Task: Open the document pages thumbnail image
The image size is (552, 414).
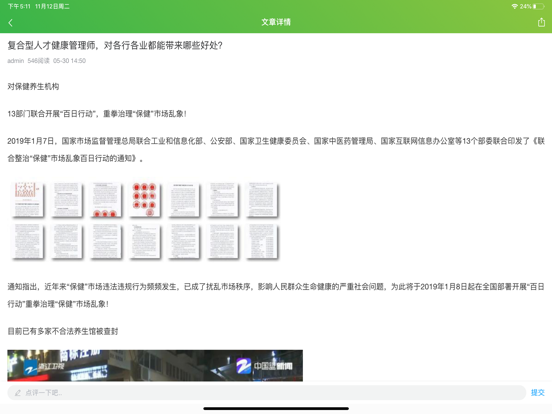Action: tap(145, 221)
